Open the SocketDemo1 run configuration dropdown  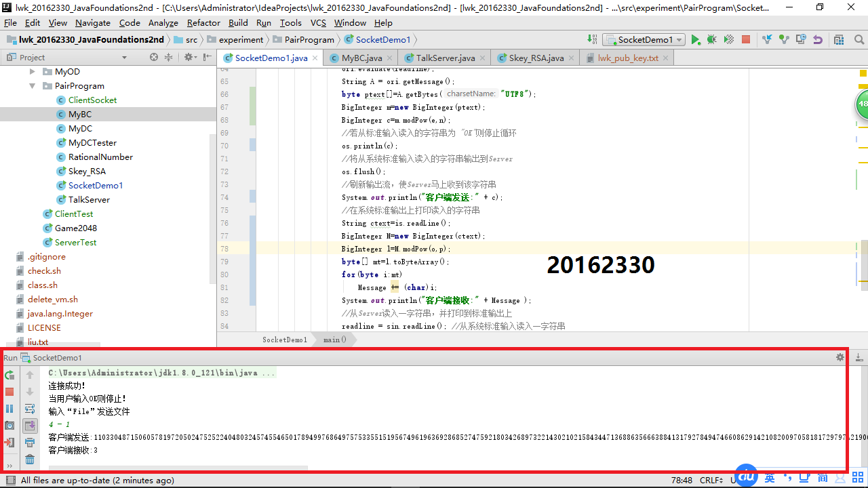(644, 40)
